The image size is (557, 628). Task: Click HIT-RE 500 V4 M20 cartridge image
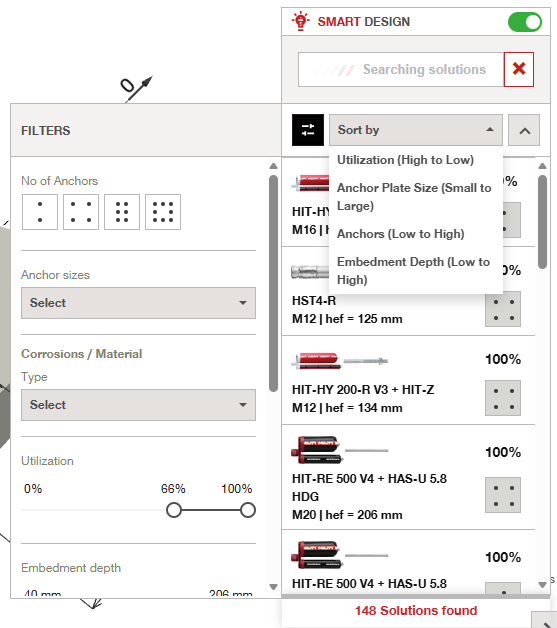tap(317, 450)
